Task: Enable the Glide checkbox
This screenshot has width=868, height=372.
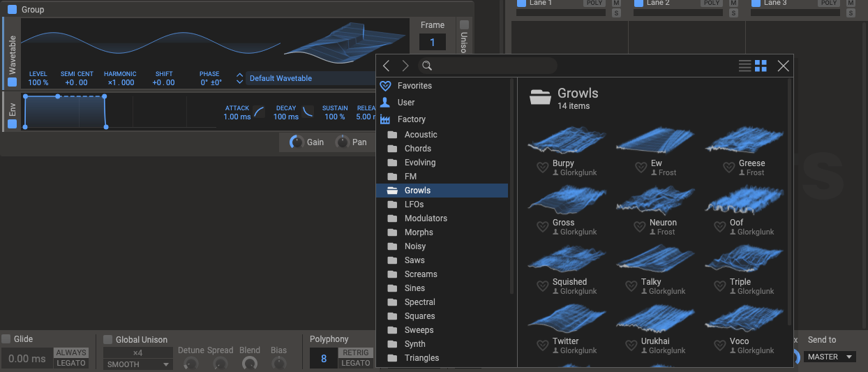Action: click(x=6, y=339)
